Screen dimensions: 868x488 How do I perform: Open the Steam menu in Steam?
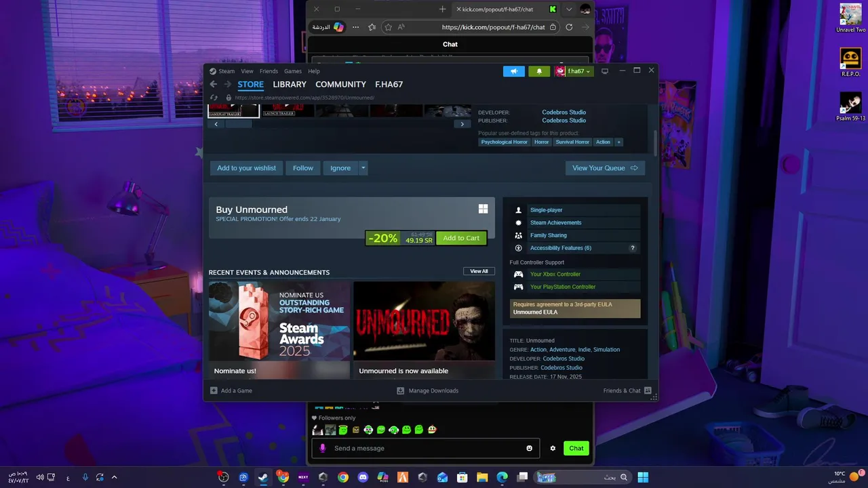[226, 71]
